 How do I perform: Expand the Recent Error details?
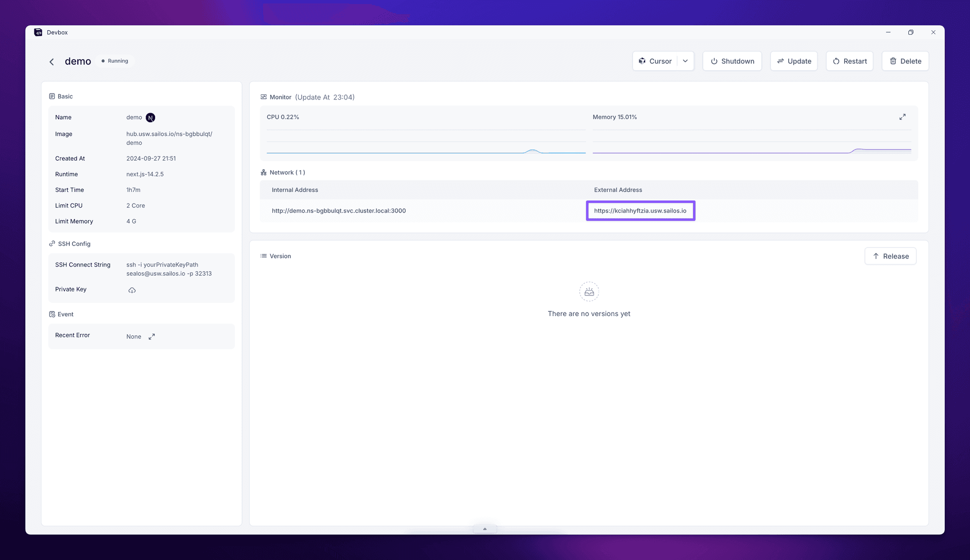(152, 336)
